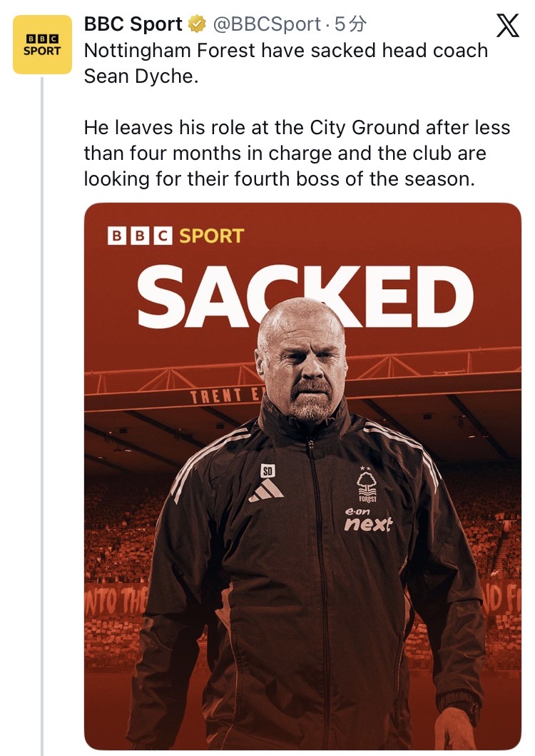Click the 5分 post timestamp
This screenshot has width=535, height=756.
(x=350, y=24)
